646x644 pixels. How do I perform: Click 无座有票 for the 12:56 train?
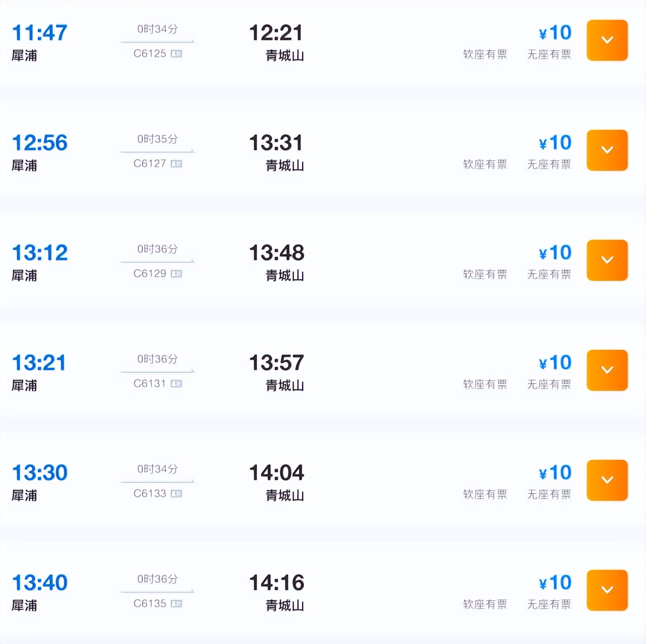click(549, 164)
